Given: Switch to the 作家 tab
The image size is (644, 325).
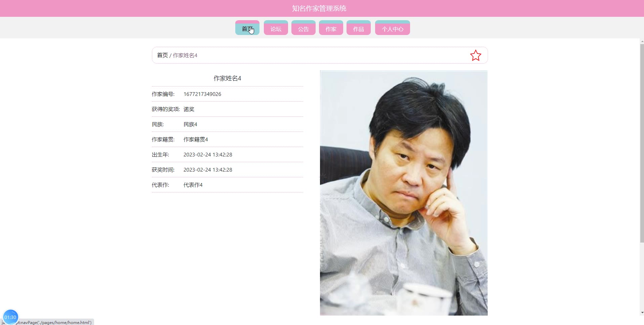Looking at the screenshot, I should pyautogui.click(x=331, y=28).
